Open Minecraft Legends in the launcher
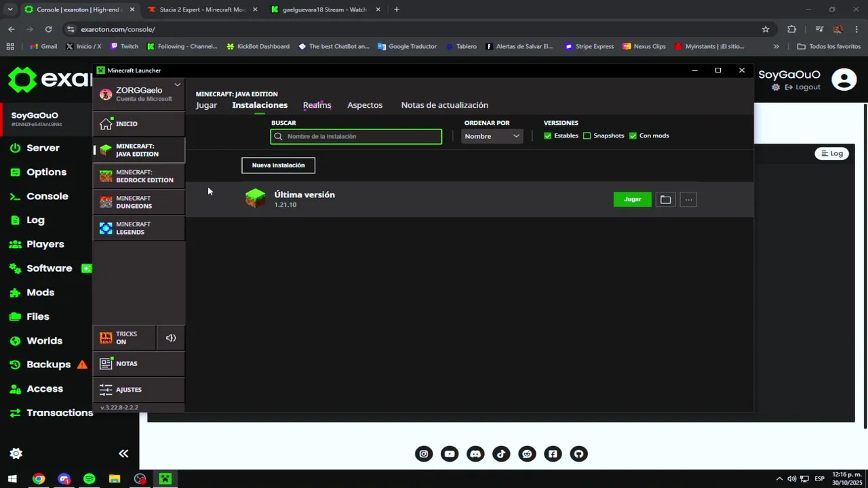The width and height of the screenshot is (868, 488). [138, 228]
